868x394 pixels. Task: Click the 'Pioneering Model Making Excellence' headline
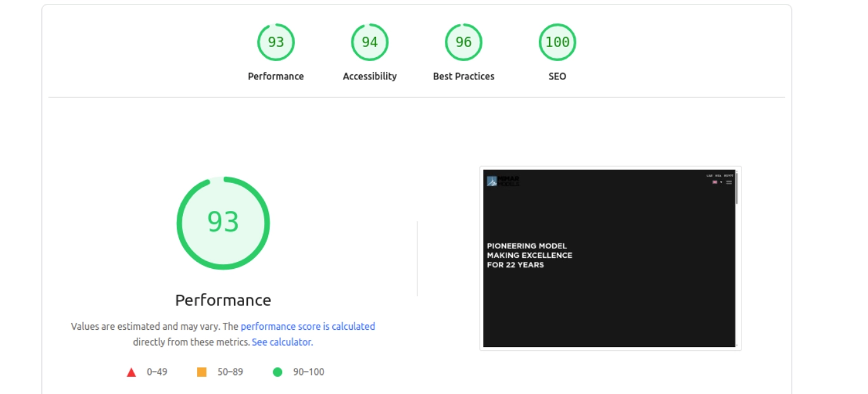click(529, 255)
